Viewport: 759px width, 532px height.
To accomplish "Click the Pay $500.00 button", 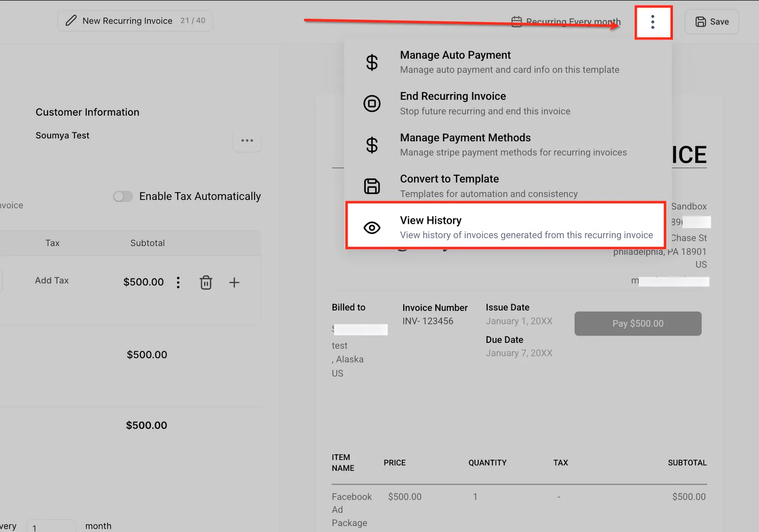I will 638,323.
